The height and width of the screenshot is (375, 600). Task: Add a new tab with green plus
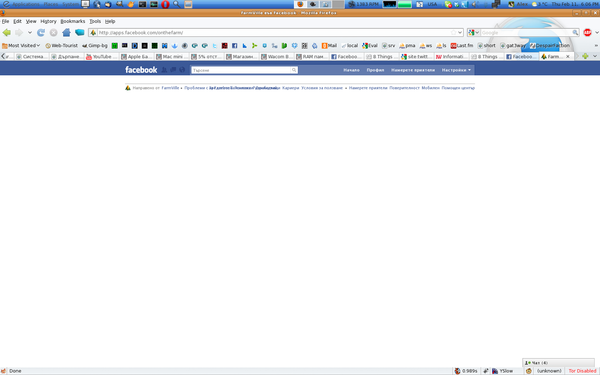pos(585,56)
